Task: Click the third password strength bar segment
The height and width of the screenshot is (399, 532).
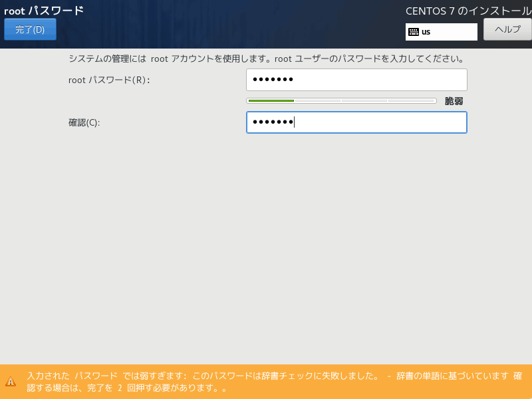Action: 364,101
